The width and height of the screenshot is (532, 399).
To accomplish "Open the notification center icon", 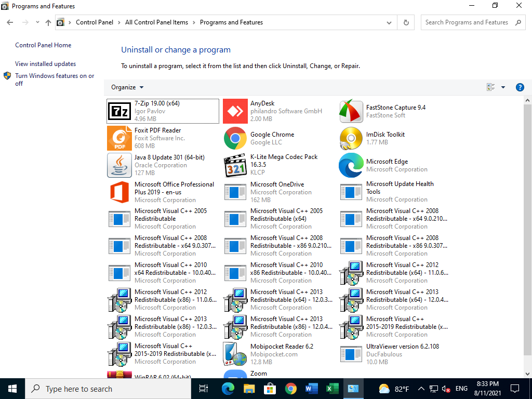I will pos(515,389).
